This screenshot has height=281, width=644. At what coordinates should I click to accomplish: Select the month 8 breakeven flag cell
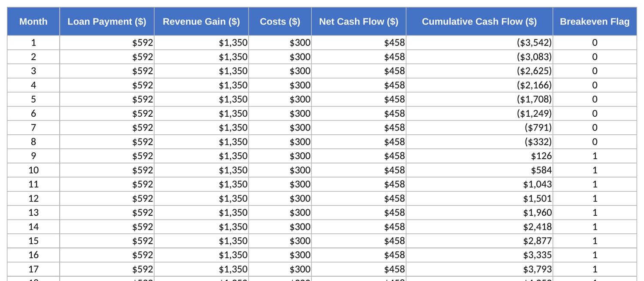(595, 142)
